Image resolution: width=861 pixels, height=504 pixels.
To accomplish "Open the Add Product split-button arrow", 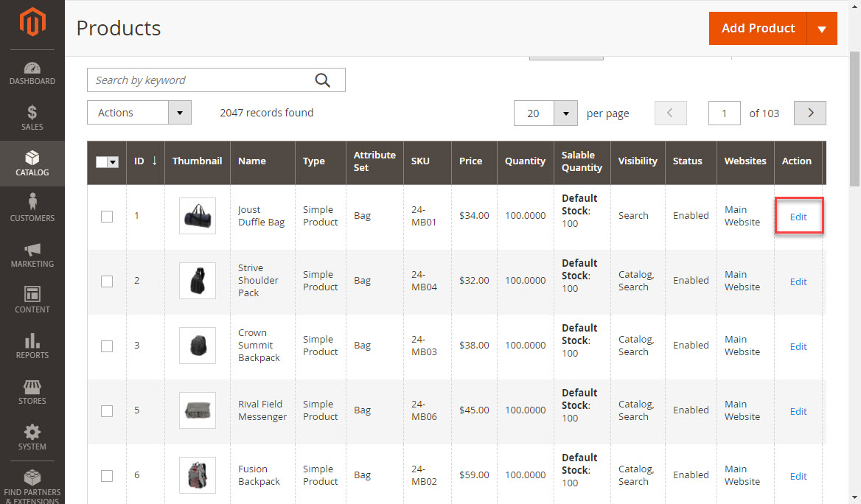I will coord(823,28).
